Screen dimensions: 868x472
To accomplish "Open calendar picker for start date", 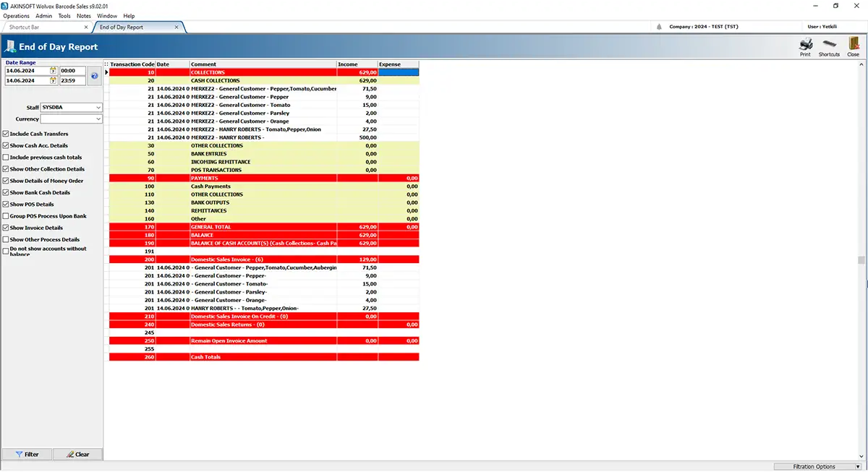I will tap(53, 71).
